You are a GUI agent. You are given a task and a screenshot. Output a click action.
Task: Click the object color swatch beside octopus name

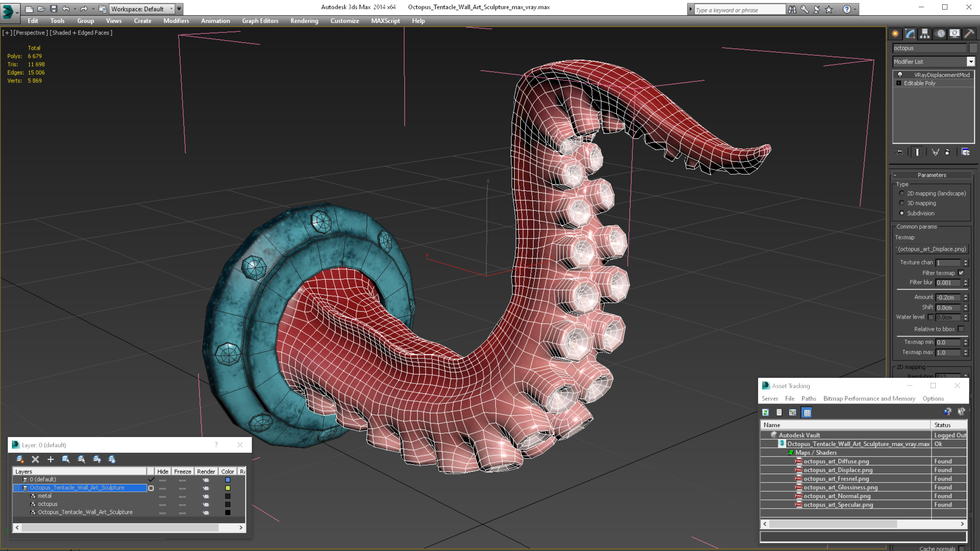click(x=973, y=48)
